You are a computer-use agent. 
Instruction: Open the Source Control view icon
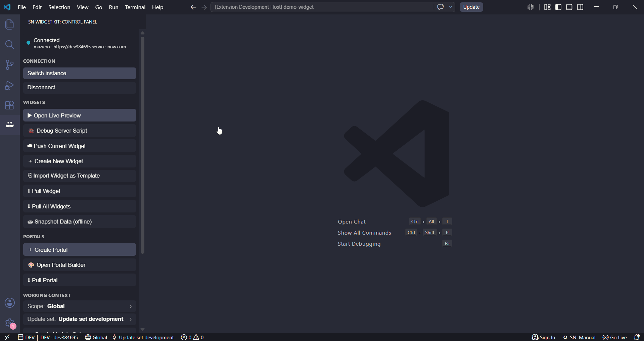(x=10, y=65)
